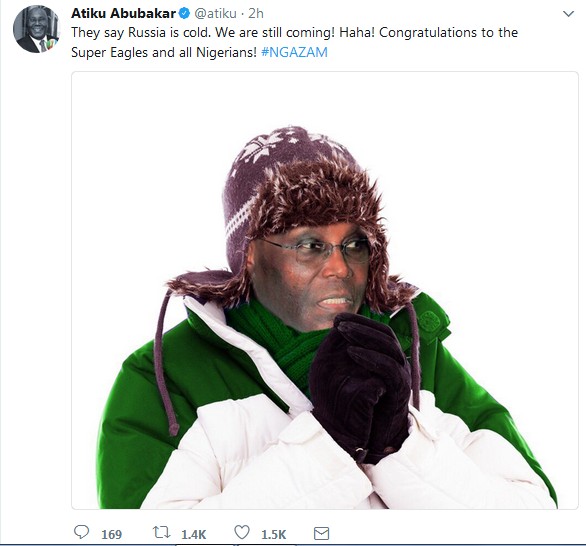Screen dimensions: 586x546
Task: View the 1.5K likes count
Action: click(x=274, y=534)
